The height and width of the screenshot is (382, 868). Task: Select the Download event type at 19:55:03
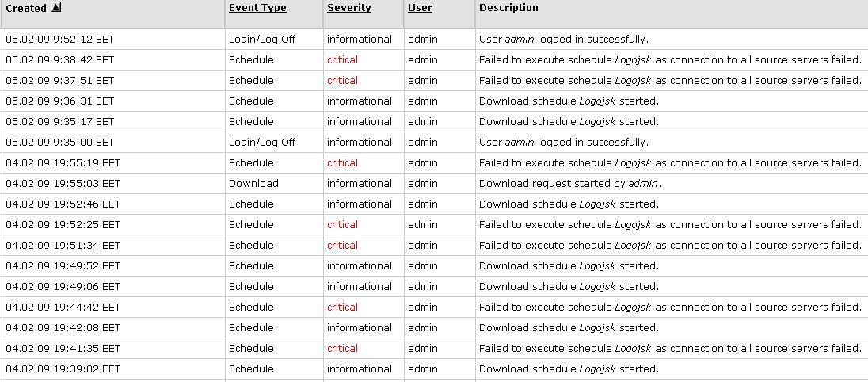click(253, 183)
